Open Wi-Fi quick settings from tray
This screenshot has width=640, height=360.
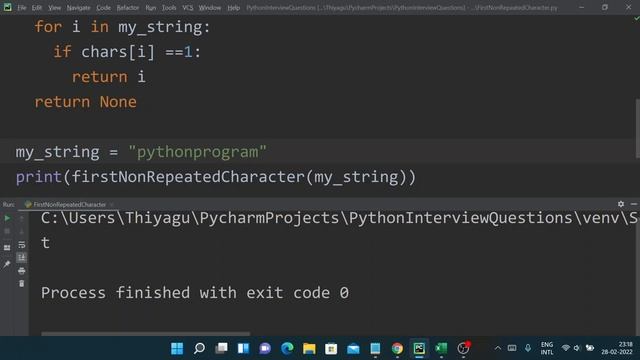coord(566,348)
